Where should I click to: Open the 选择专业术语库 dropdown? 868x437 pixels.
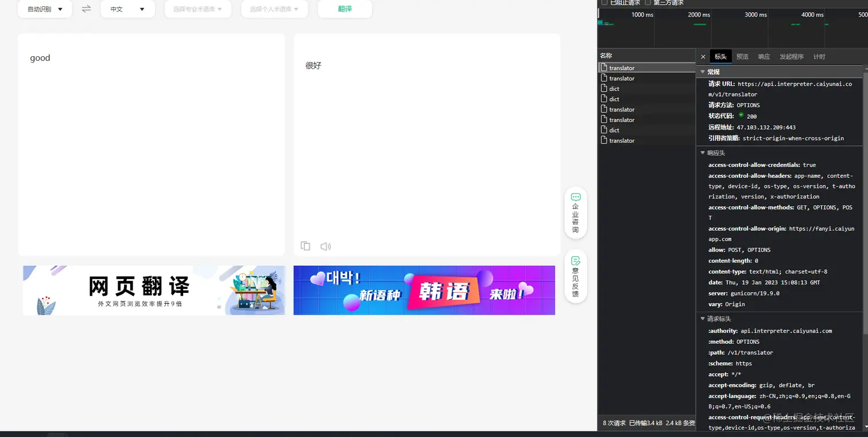(197, 9)
